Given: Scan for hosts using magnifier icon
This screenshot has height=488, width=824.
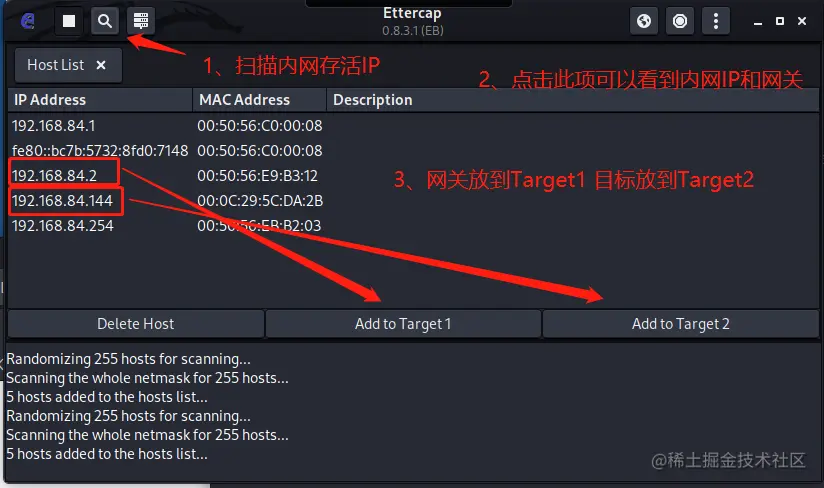Looking at the screenshot, I should click(105, 21).
